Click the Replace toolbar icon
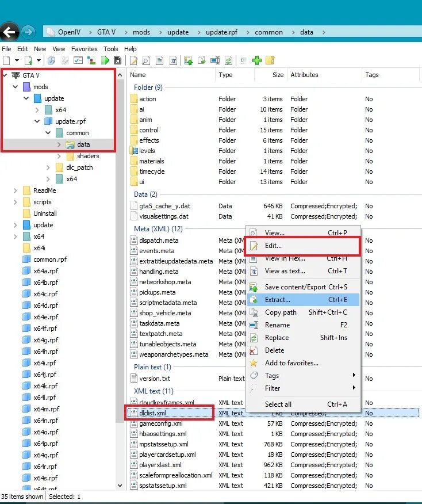This screenshot has height=504, width=422. tap(229, 60)
